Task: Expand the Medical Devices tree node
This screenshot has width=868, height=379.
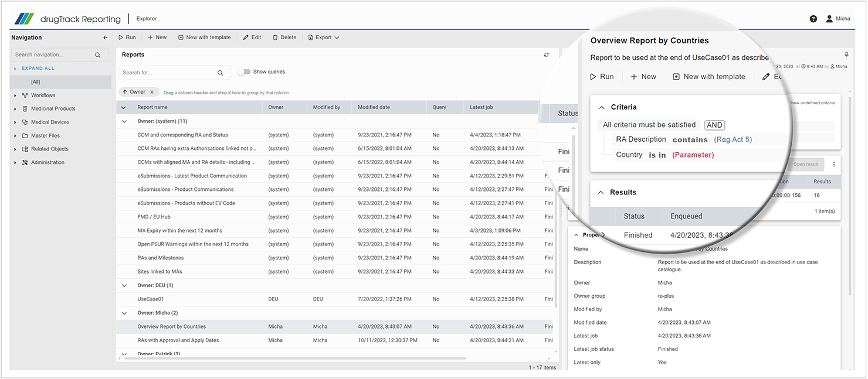Action: tap(15, 122)
